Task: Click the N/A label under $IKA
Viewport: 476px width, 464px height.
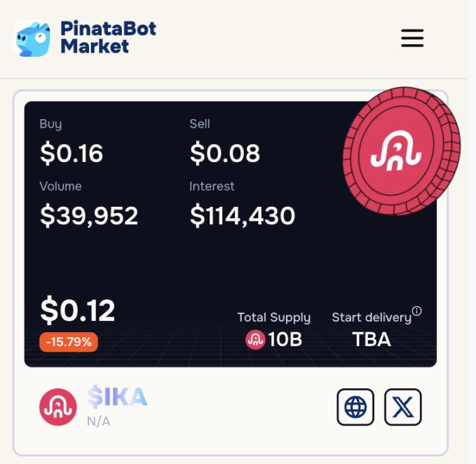Action: coord(99,421)
